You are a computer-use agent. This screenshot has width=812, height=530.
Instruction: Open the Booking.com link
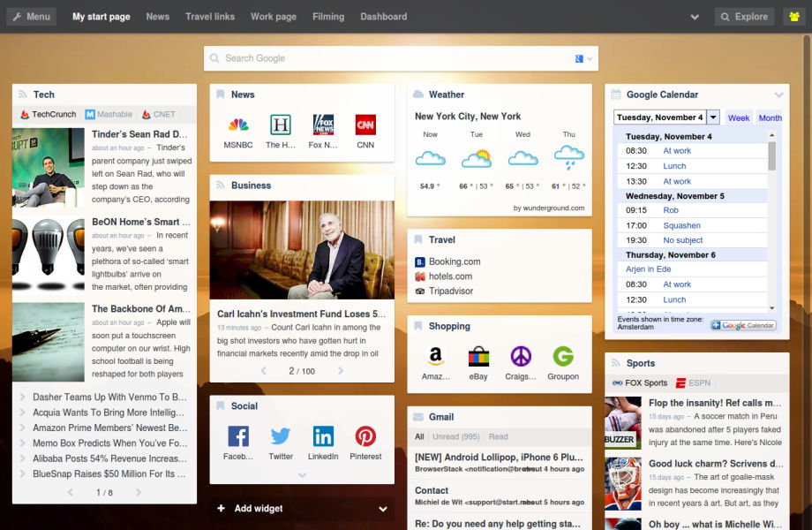click(x=455, y=262)
